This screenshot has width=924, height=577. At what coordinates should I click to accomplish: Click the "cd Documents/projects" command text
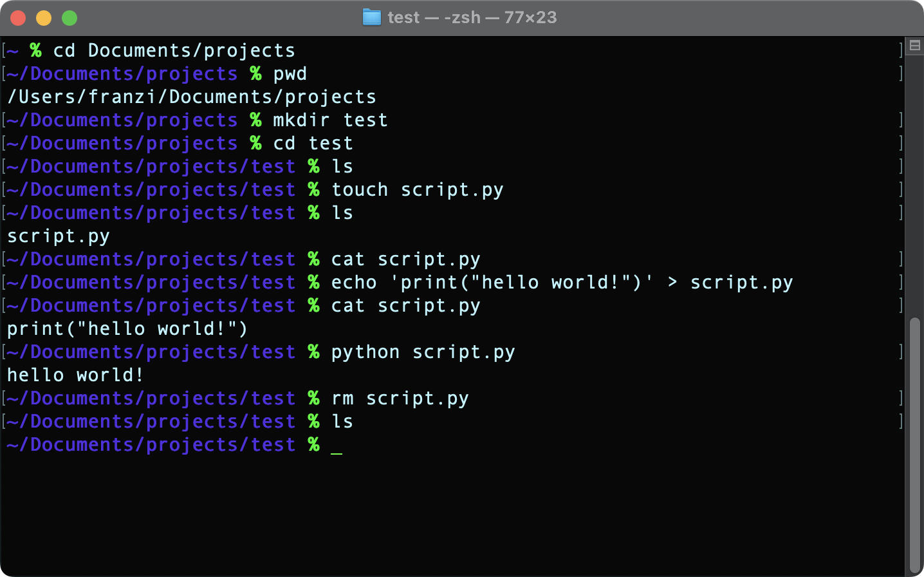tap(174, 51)
